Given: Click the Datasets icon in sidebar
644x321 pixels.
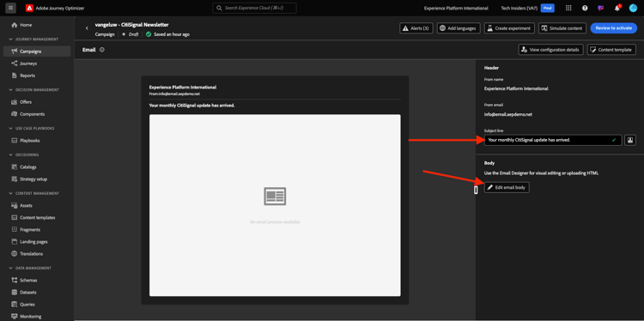Looking at the screenshot, I should coord(15,293).
